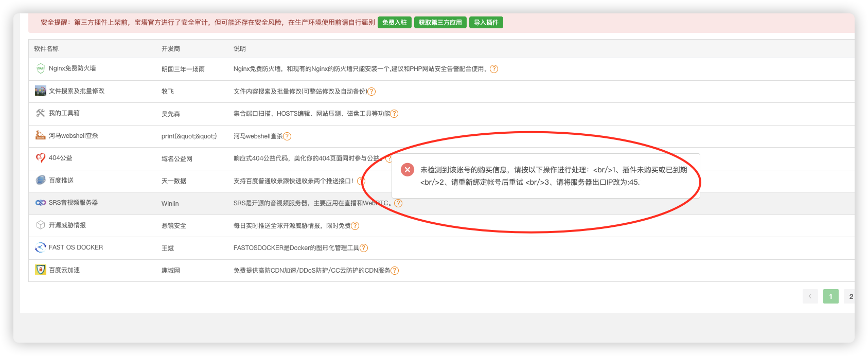This screenshot has width=868, height=356.
Task: Click the 文件搜索及批量修改 plugin icon
Action: 40,91
